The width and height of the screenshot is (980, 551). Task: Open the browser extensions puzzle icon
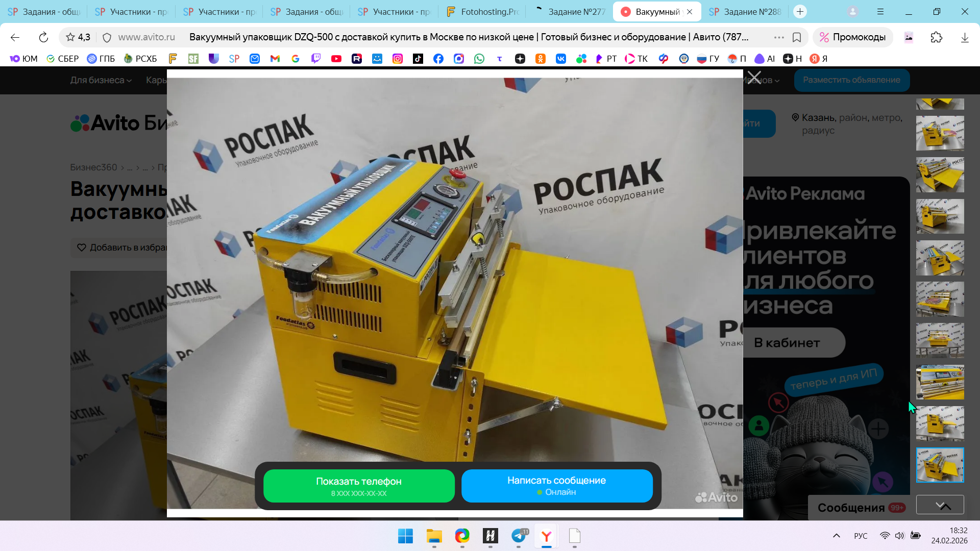point(936,37)
